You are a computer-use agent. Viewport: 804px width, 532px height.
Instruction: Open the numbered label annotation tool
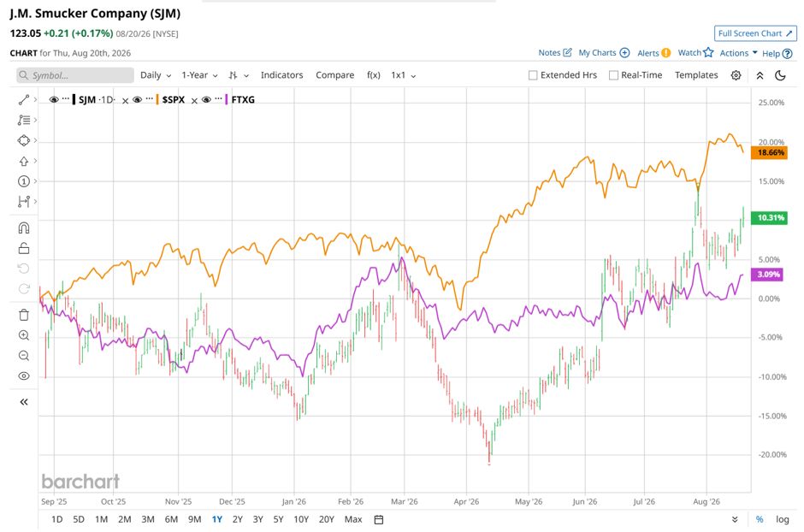point(24,181)
